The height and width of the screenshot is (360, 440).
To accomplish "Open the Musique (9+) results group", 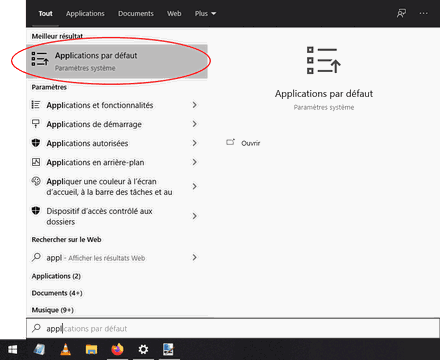I will (52, 310).
